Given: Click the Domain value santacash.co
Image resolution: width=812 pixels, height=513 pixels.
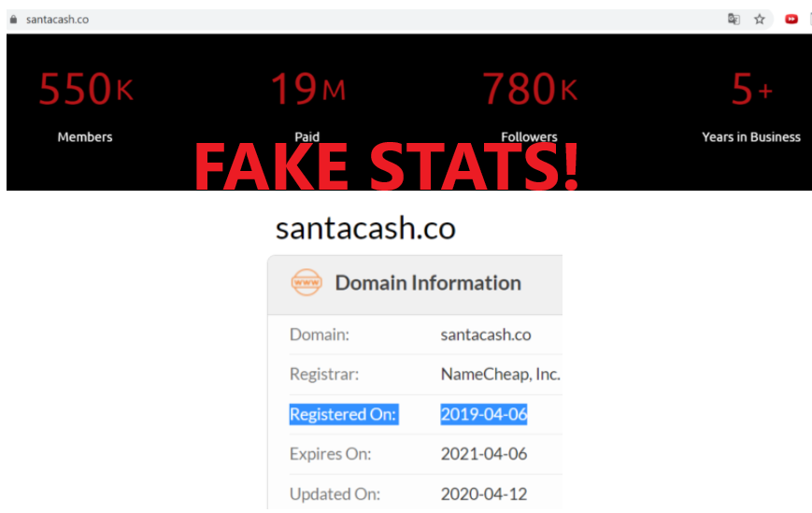Looking at the screenshot, I should [486, 335].
